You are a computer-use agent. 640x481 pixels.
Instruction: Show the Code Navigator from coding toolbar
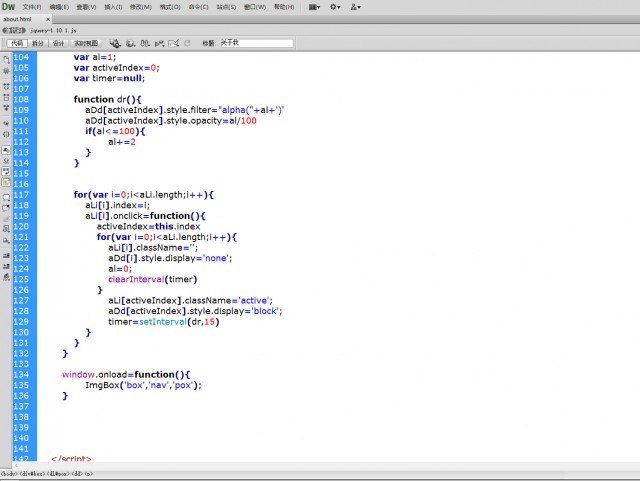click(x=6, y=71)
